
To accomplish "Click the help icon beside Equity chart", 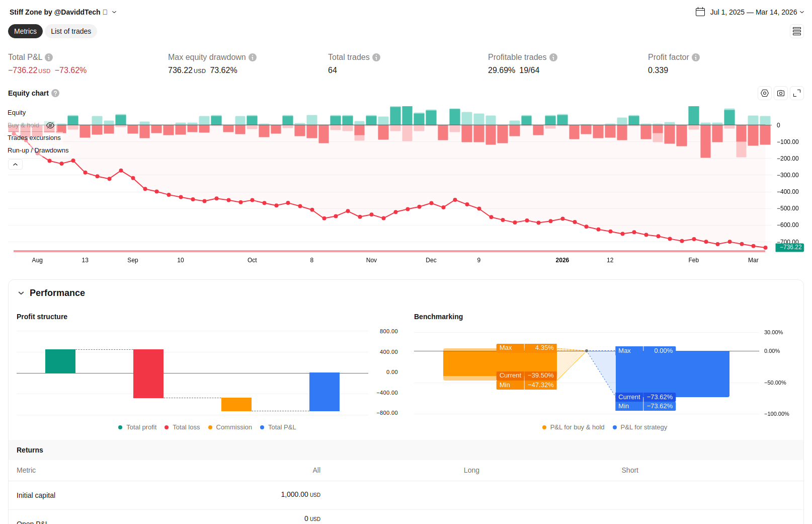I will pos(55,93).
